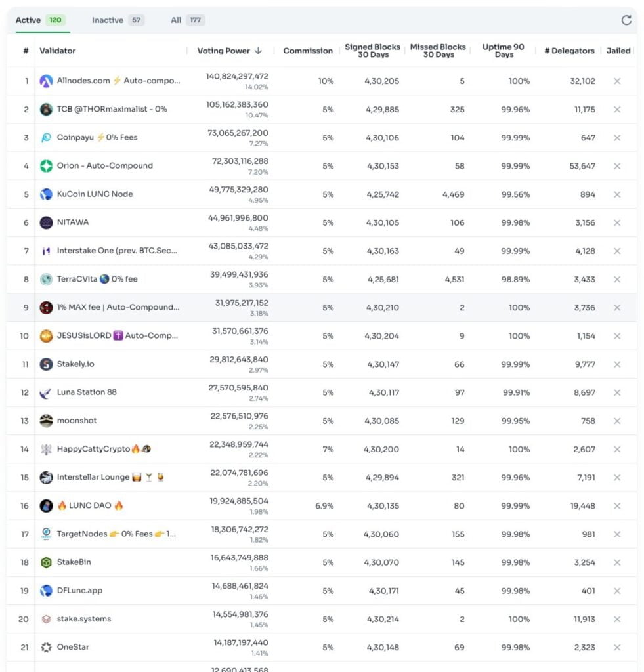The height and width of the screenshot is (672, 644).
Task: Sort table by Commission header
Action: tap(308, 51)
